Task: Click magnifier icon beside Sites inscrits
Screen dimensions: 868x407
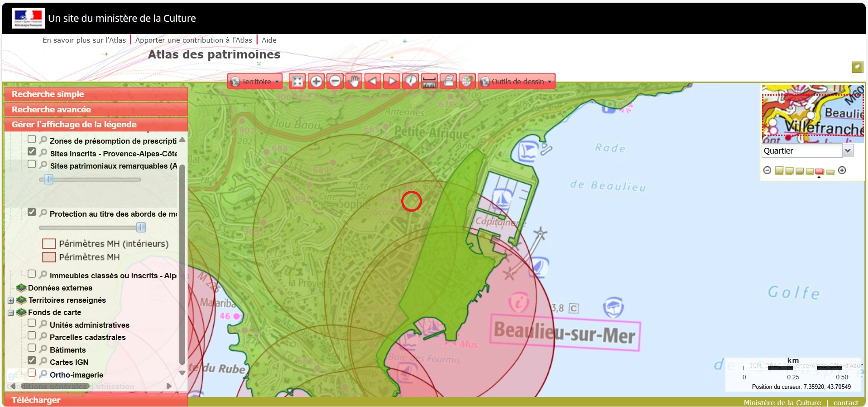Action: [x=43, y=153]
